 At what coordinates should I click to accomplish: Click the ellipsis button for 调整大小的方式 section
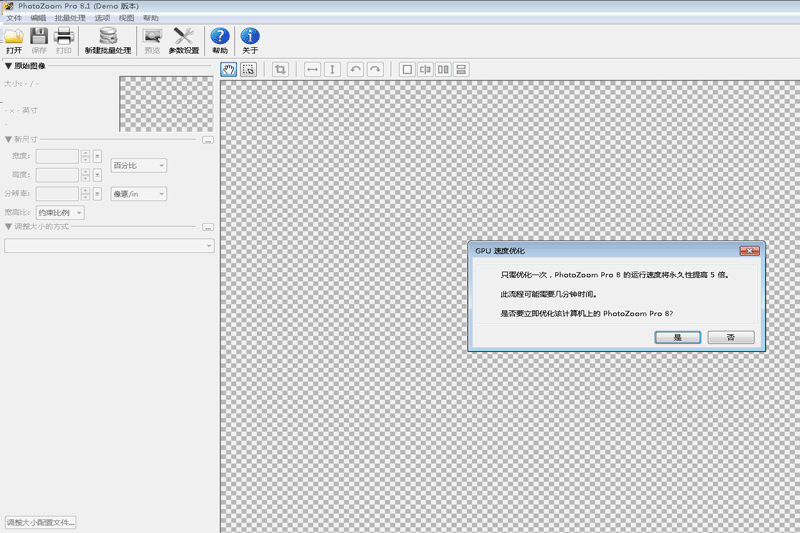[x=208, y=227]
